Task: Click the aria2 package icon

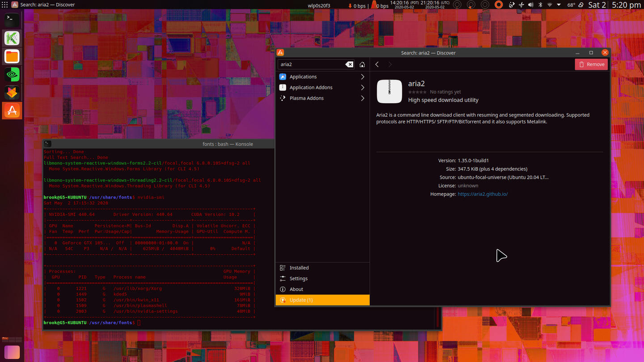Action: (390, 91)
